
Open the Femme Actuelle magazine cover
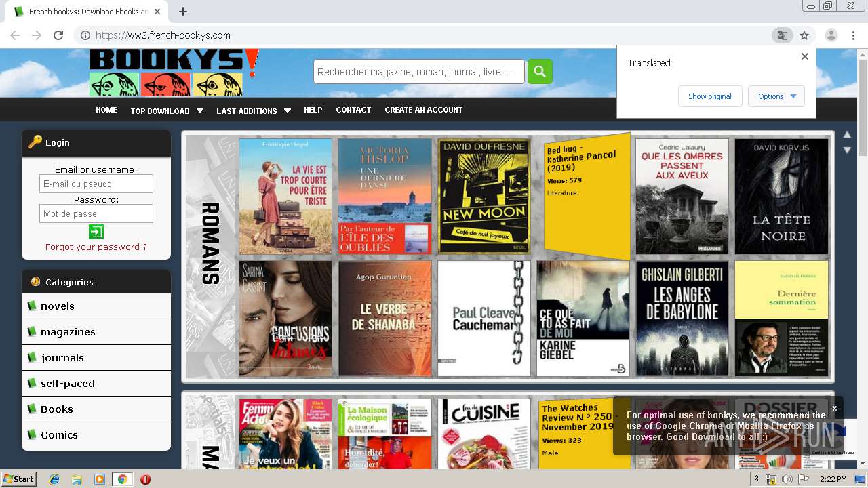pyautogui.click(x=285, y=434)
